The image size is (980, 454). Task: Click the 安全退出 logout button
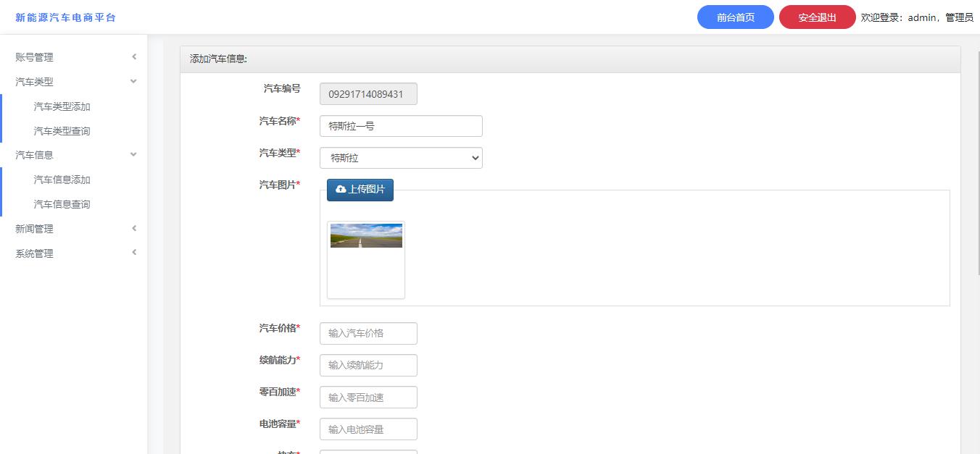coord(817,17)
